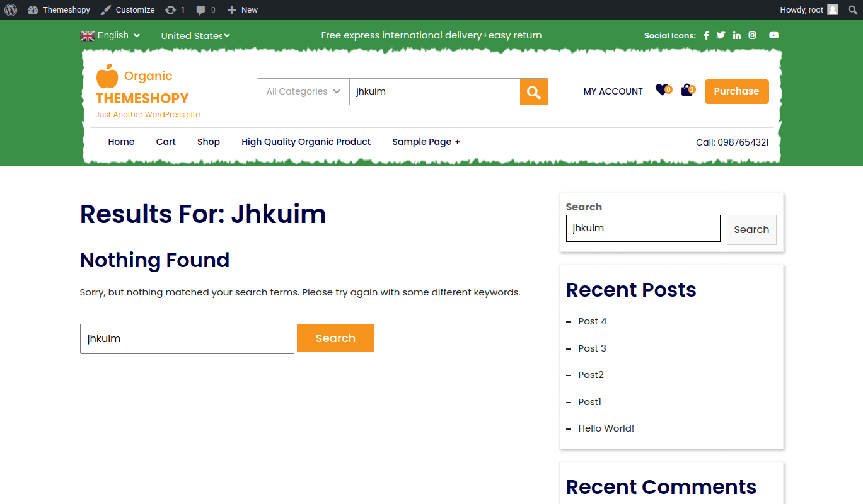The width and height of the screenshot is (863, 504).
Task: Open the Twitter social icon
Action: tap(721, 35)
